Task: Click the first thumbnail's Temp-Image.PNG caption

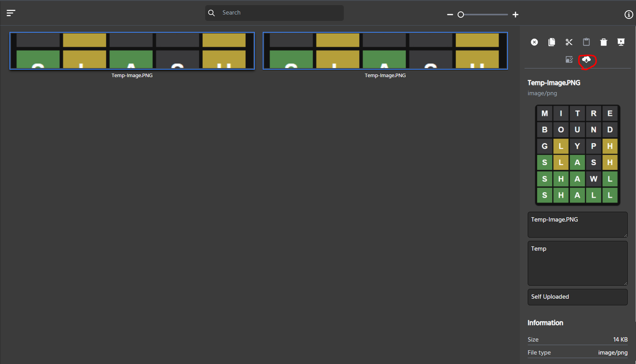Action: (132, 75)
